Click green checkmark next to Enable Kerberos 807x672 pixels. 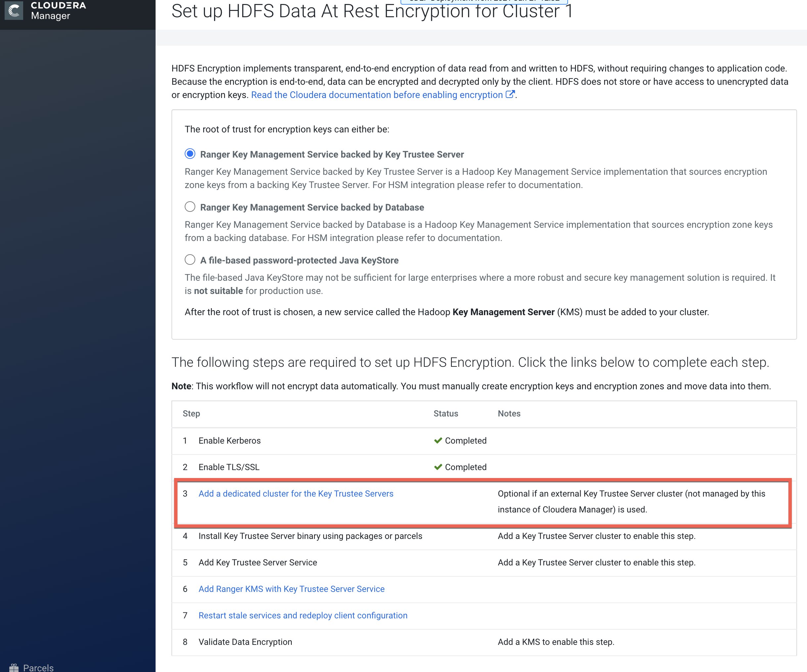[x=438, y=440]
